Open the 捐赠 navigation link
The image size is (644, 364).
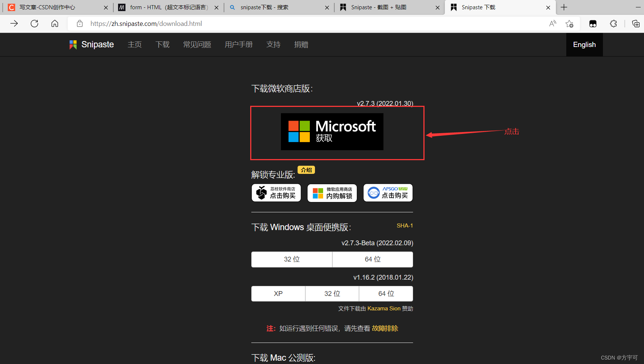coord(301,45)
